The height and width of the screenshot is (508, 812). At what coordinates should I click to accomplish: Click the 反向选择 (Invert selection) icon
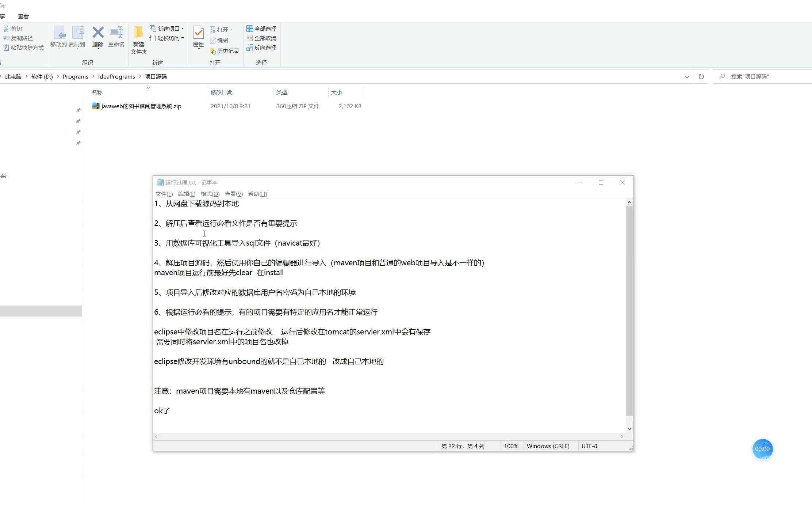click(x=261, y=48)
